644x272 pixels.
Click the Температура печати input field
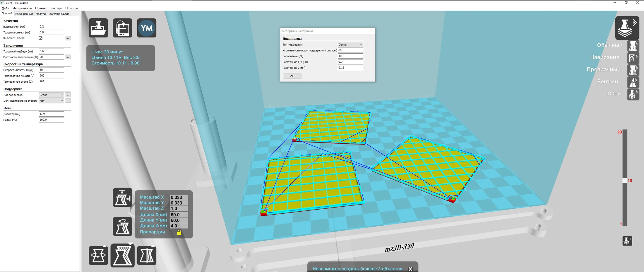[x=51, y=76]
